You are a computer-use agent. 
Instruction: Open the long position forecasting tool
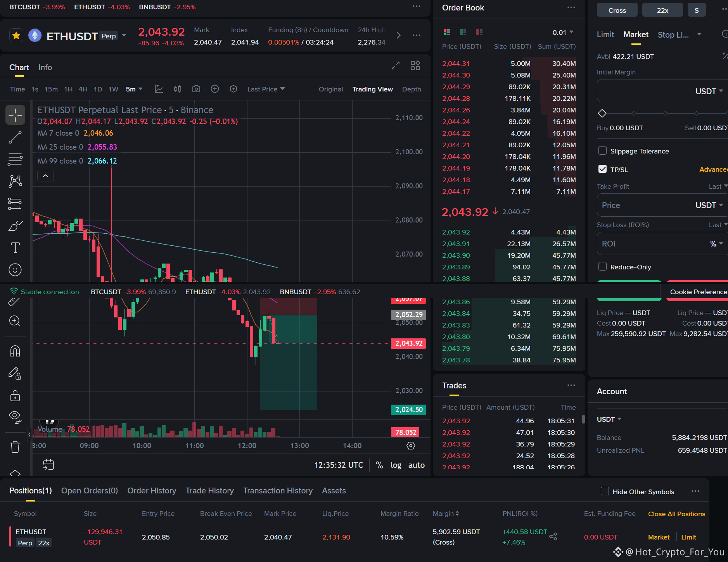15,203
